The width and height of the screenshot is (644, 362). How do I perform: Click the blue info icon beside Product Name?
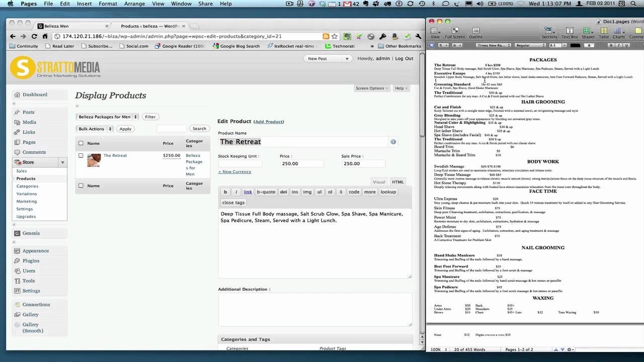pyautogui.click(x=393, y=142)
